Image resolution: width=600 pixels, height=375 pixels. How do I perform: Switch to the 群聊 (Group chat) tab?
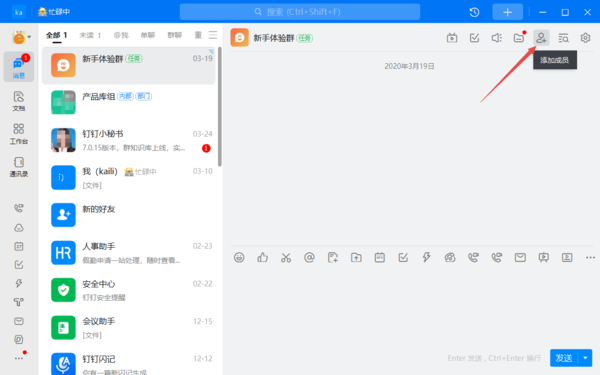(x=174, y=35)
